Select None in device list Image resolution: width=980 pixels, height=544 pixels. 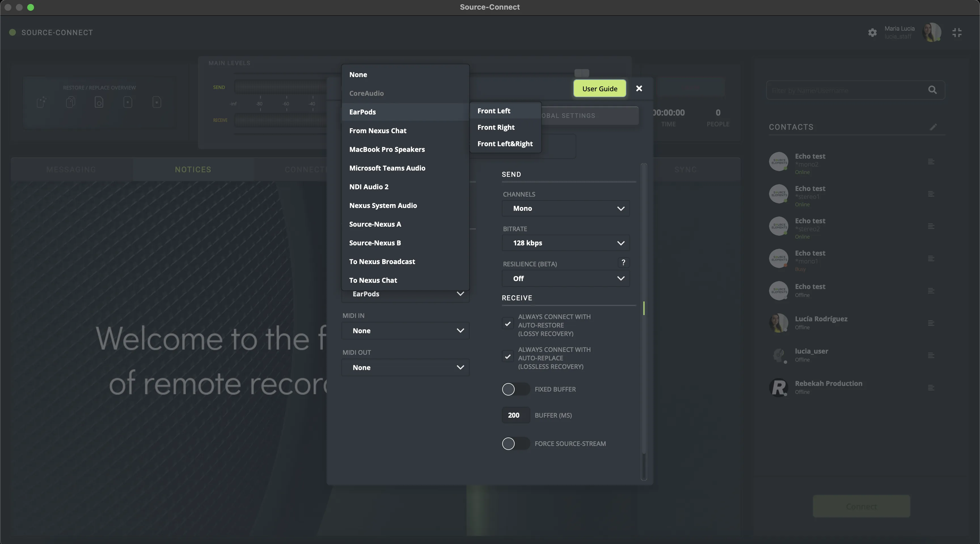[x=405, y=75]
